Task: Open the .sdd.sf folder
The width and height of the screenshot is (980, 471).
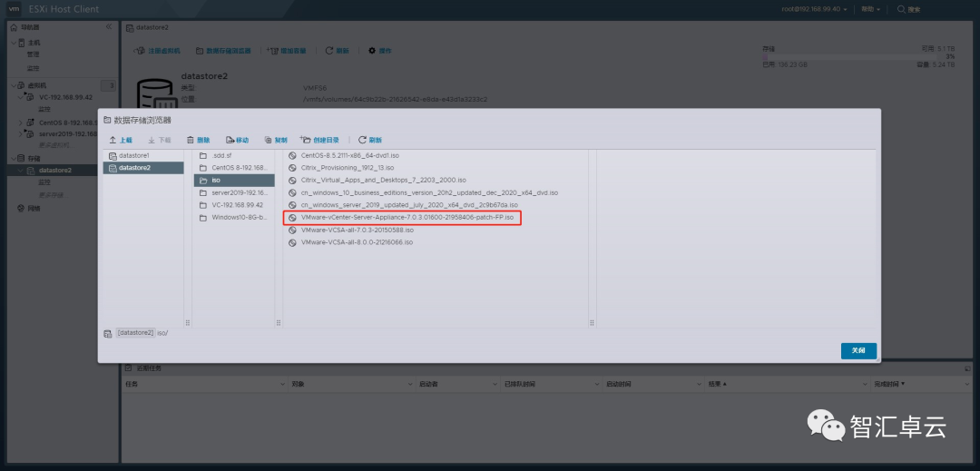Action: coord(234,155)
